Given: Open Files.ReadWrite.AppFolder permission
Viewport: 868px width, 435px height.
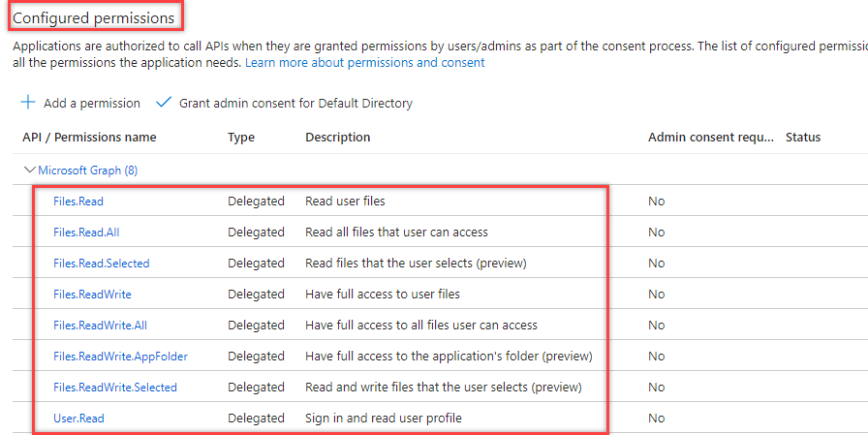Looking at the screenshot, I should pyautogui.click(x=120, y=357).
